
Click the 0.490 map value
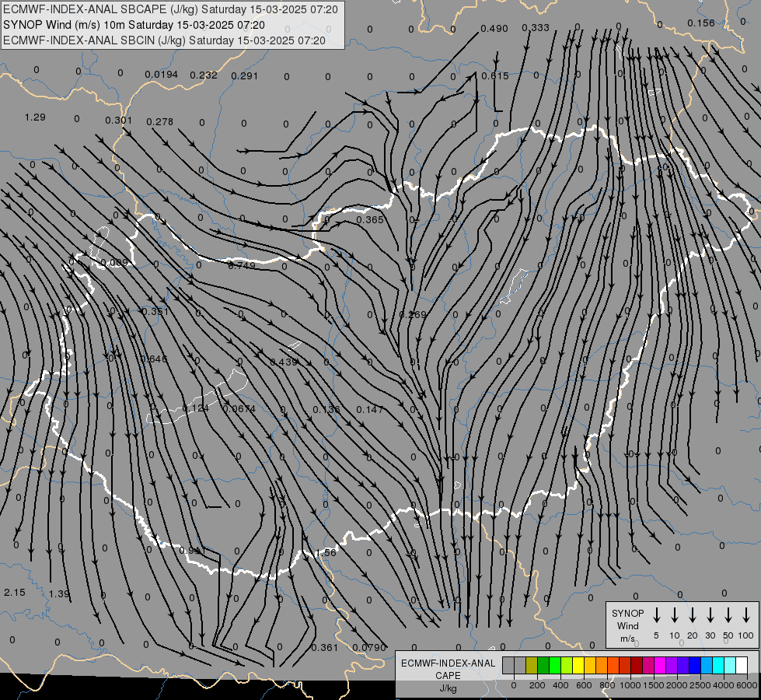(494, 29)
